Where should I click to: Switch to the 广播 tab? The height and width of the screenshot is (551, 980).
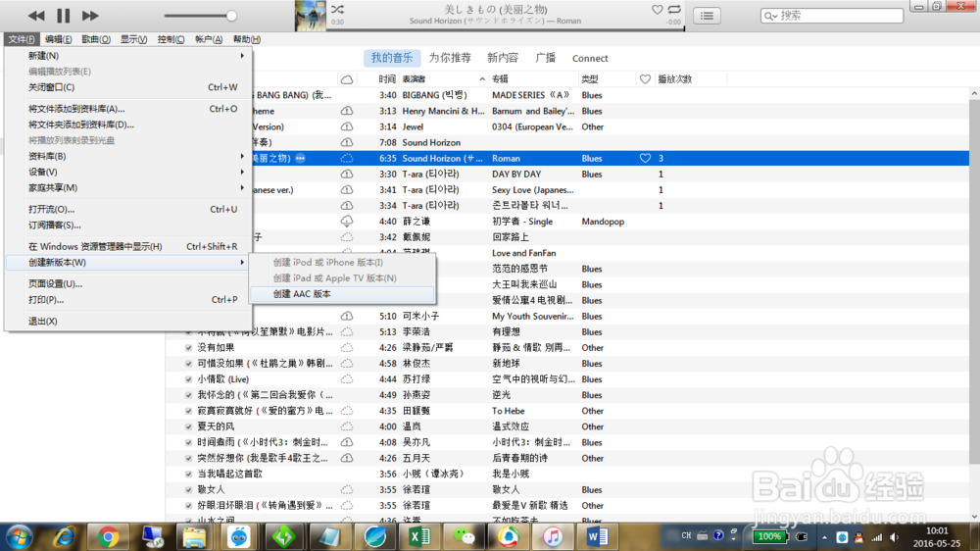tap(546, 58)
